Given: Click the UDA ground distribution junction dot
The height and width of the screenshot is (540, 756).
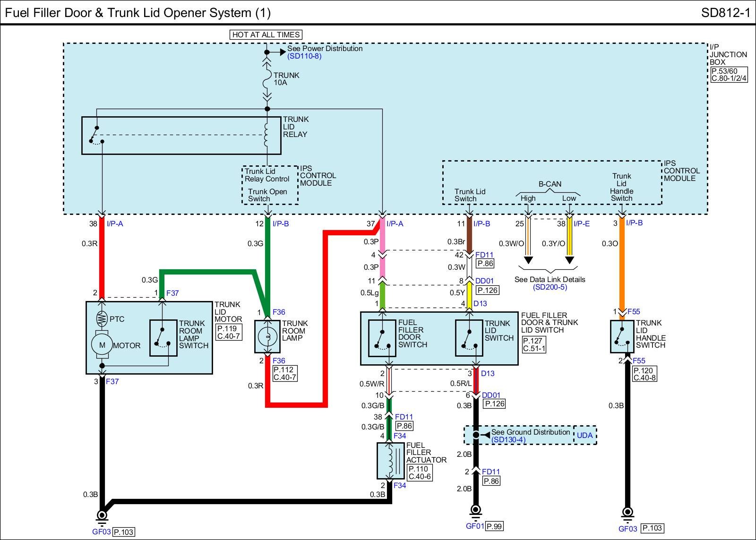Looking at the screenshot, I should click(476, 435).
